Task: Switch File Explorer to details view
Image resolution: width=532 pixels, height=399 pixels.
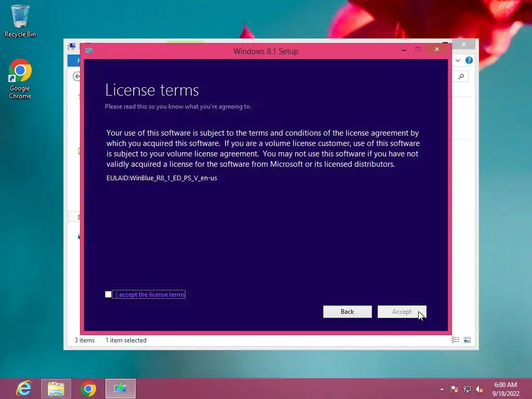Action: coord(455,340)
